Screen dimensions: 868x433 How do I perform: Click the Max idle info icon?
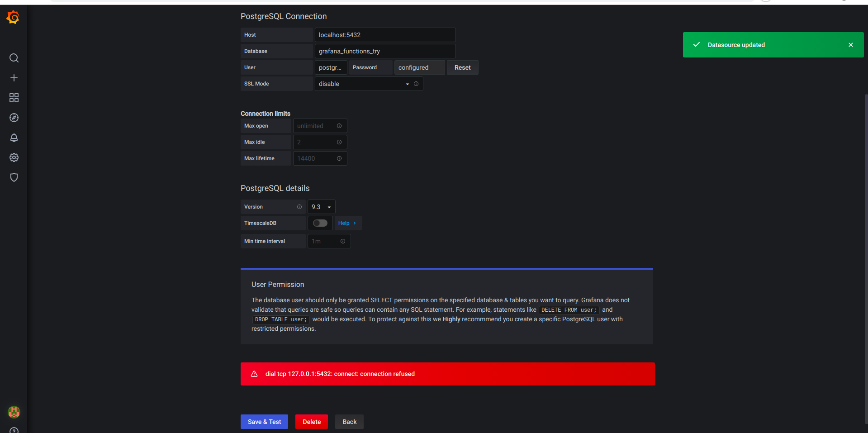pyautogui.click(x=339, y=142)
